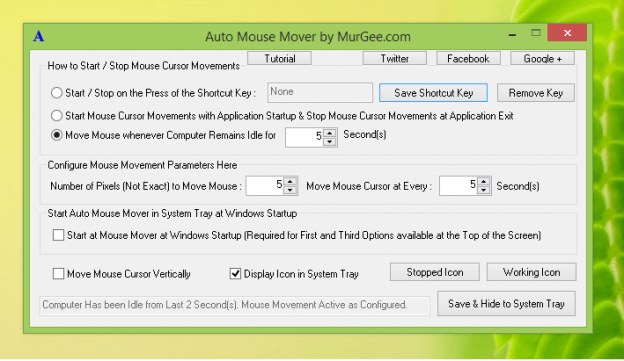The image size is (624, 361).
Task: Select Start Mouse Movements with Application Startup radio
Action: [x=57, y=116]
